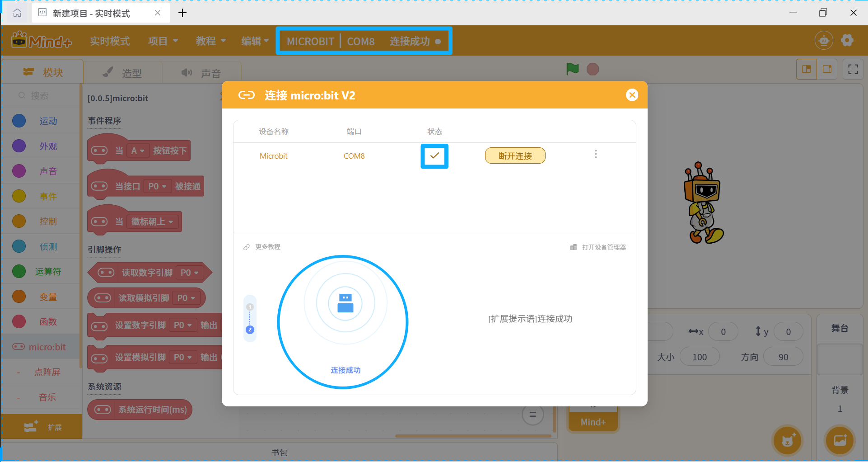Open P0 dropdown in 读取数字引脚 block
This screenshot has height=462, width=868.
[189, 273]
